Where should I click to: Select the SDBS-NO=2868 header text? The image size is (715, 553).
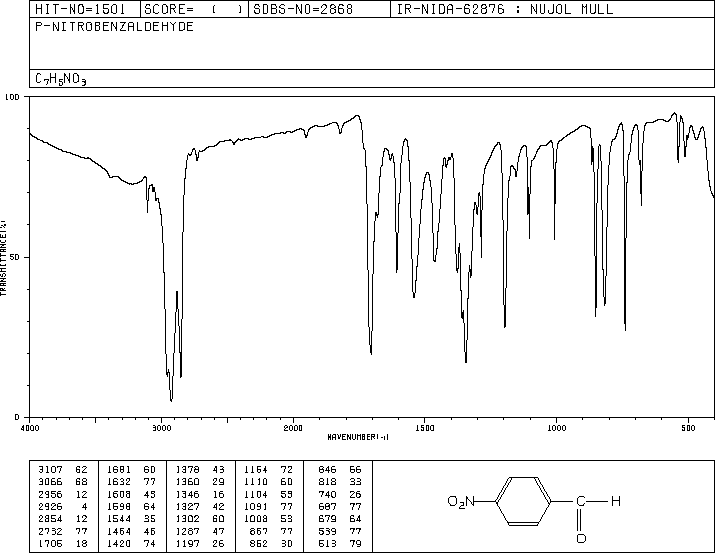[x=303, y=9]
